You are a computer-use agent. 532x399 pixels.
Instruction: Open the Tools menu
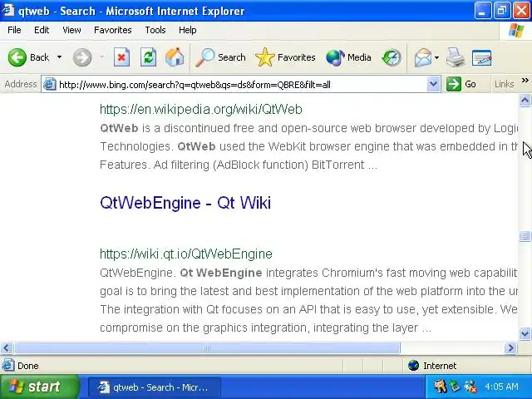(x=155, y=30)
